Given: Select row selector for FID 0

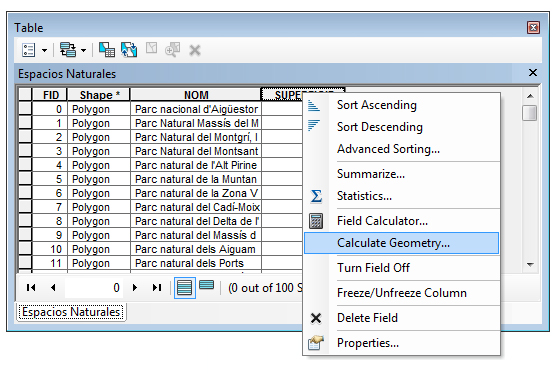Looking at the screenshot, I should (25, 109).
